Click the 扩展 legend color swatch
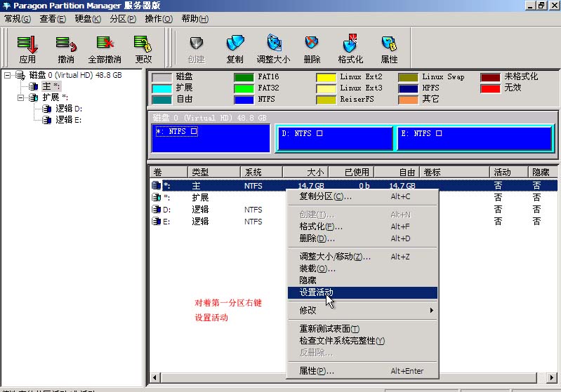 coord(161,88)
